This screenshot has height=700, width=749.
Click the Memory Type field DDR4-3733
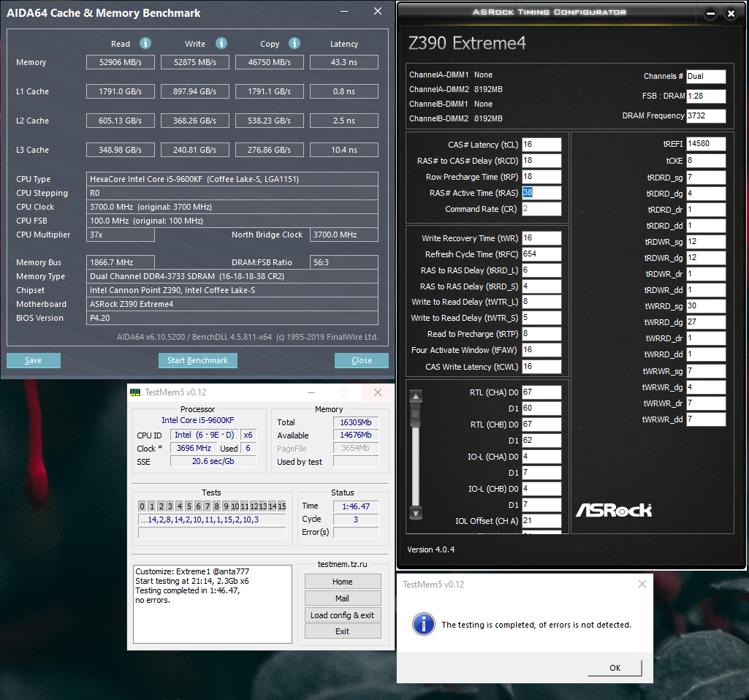coord(232,276)
